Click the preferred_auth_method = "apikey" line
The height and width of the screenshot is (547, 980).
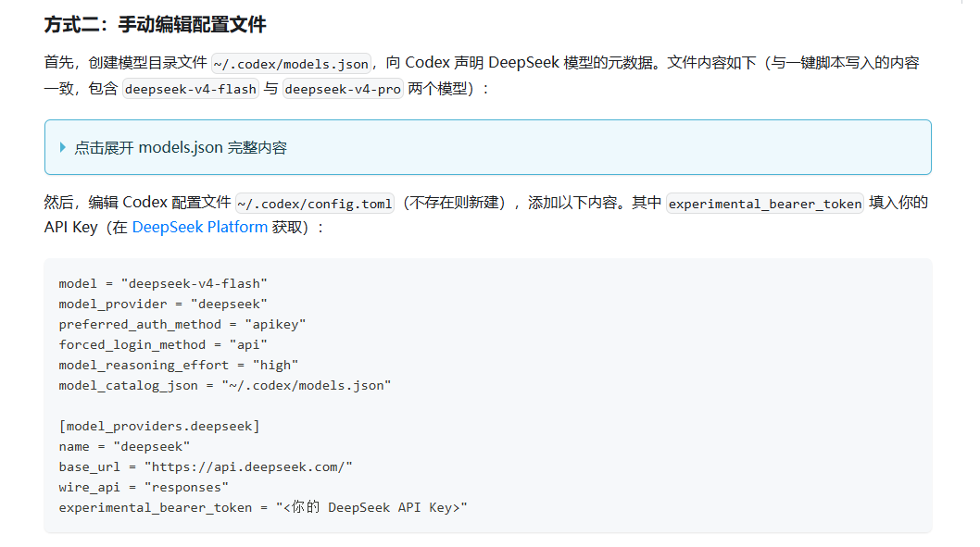(x=182, y=324)
